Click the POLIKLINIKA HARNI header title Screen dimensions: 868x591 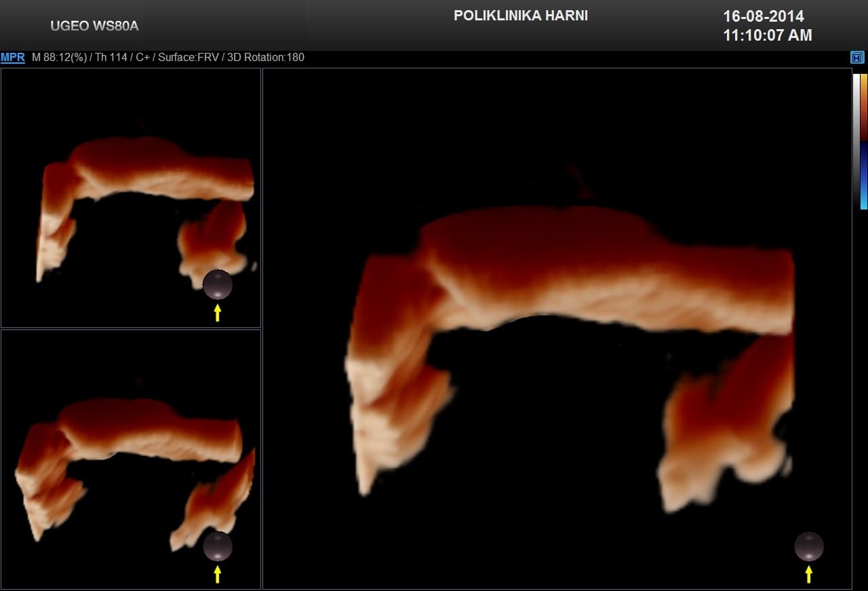[x=520, y=16]
